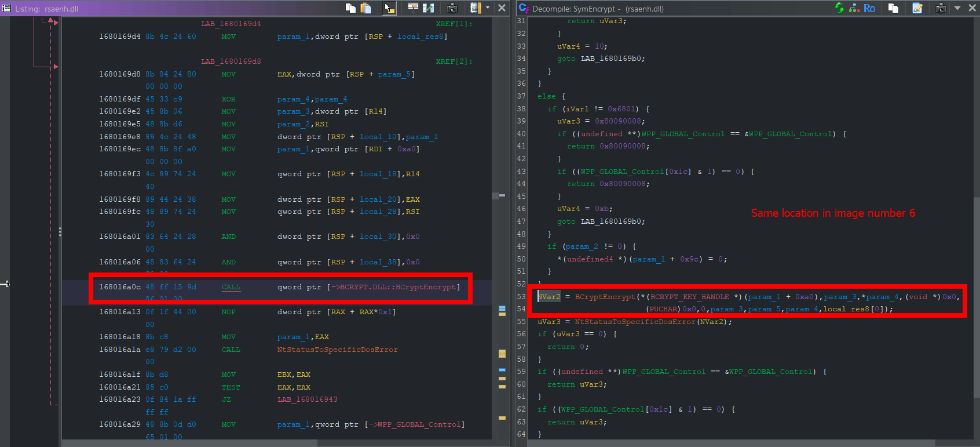
Task: Click uVar4 = 0xb on line 46
Action: tap(584, 209)
